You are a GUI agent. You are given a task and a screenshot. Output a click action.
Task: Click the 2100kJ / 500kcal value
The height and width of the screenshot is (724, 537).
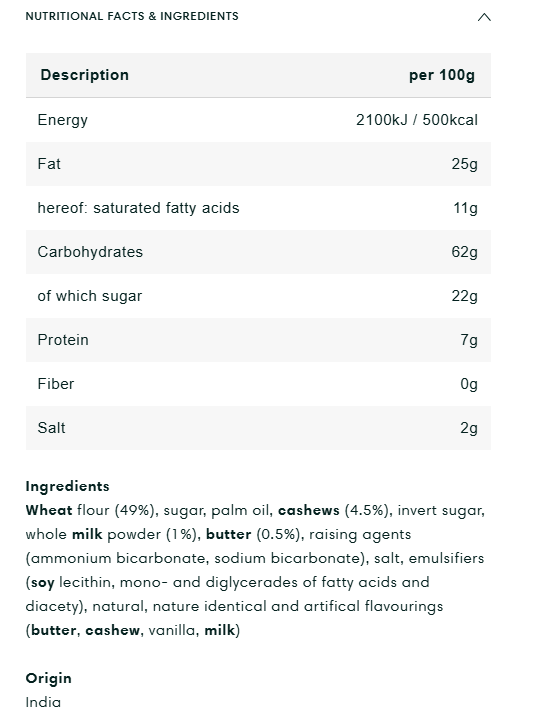tap(416, 120)
